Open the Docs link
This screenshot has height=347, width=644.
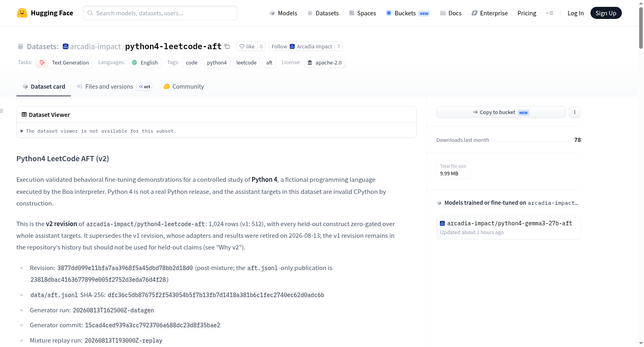tap(451, 13)
